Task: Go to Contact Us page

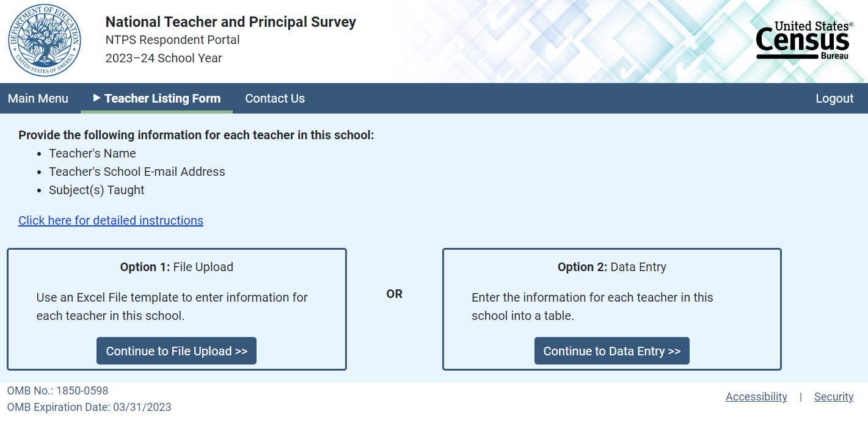Action: point(275,98)
